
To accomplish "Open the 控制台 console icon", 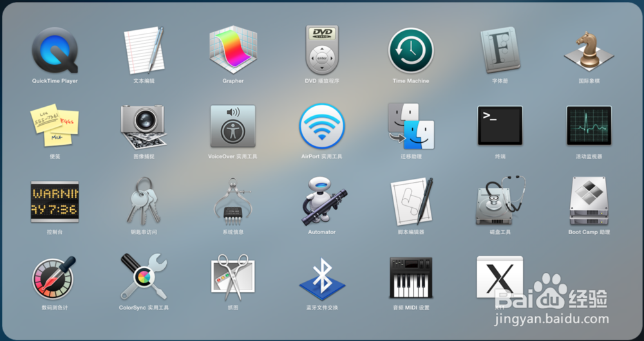I will [55, 202].
